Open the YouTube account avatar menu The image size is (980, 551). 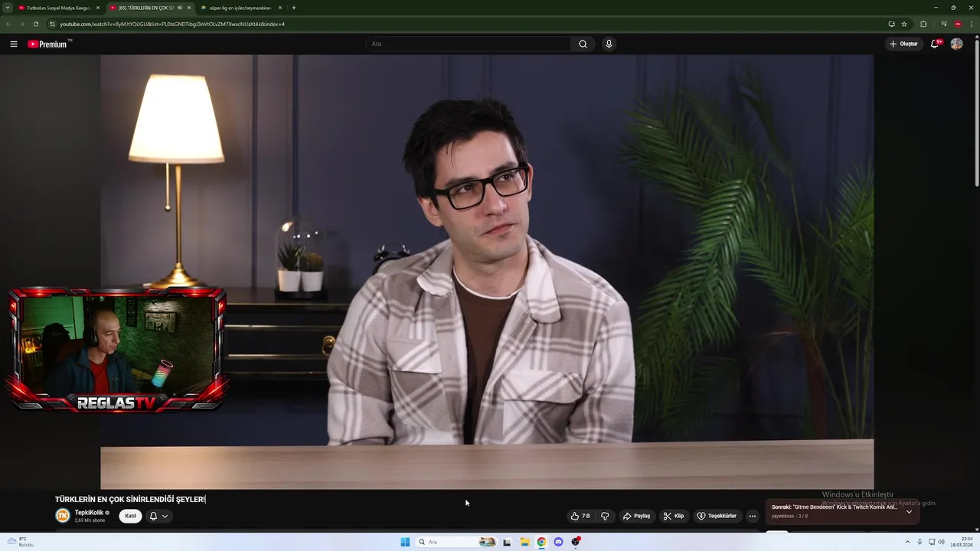point(956,44)
